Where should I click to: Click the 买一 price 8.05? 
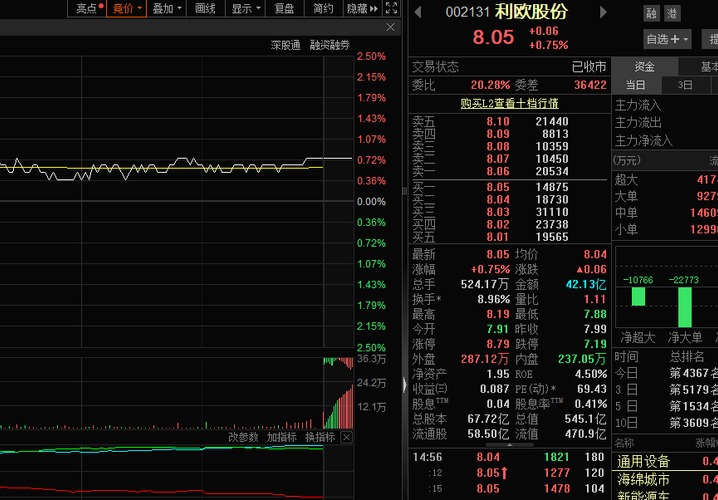(498, 187)
